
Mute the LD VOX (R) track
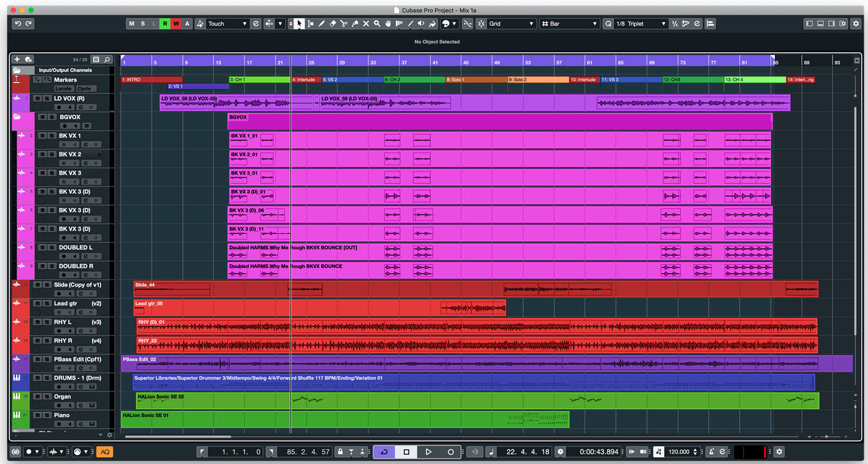point(37,98)
